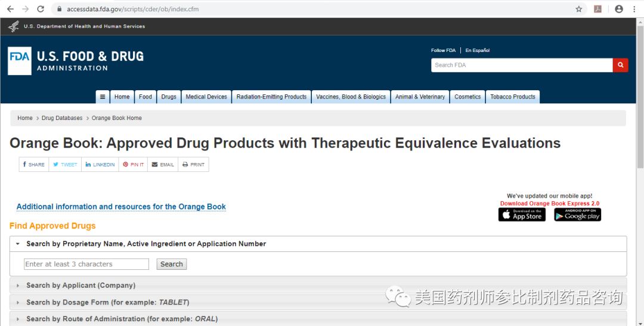Click U.S. Department of Health and Human Services
This screenshot has width=644, height=326.
click(x=84, y=26)
